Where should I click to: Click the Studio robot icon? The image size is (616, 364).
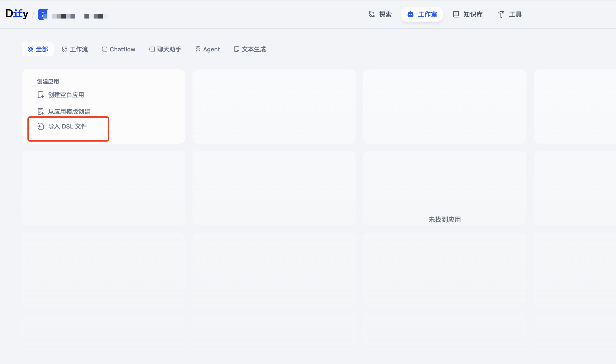pyautogui.click(x=411, y=14)
